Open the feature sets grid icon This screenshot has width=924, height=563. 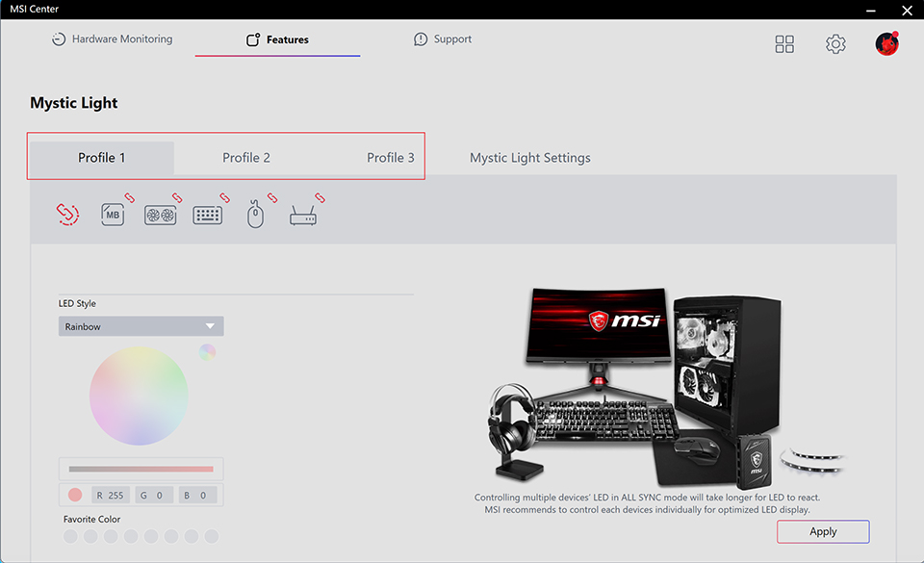point(784,44)
